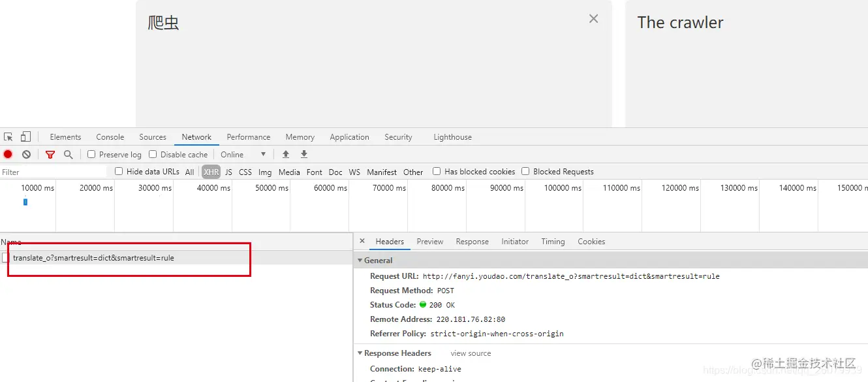
Task: Open network search magnifier icon
Action: [68, 155]
